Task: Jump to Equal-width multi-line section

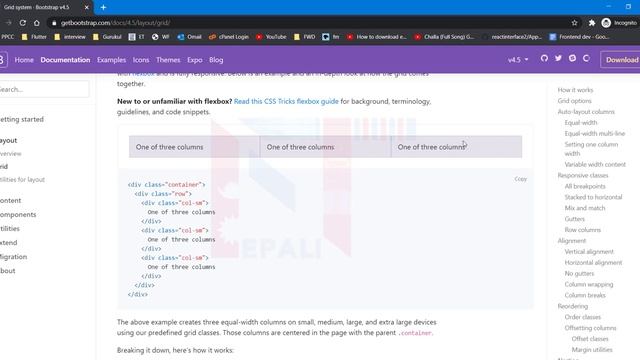Action: [595, 133]
